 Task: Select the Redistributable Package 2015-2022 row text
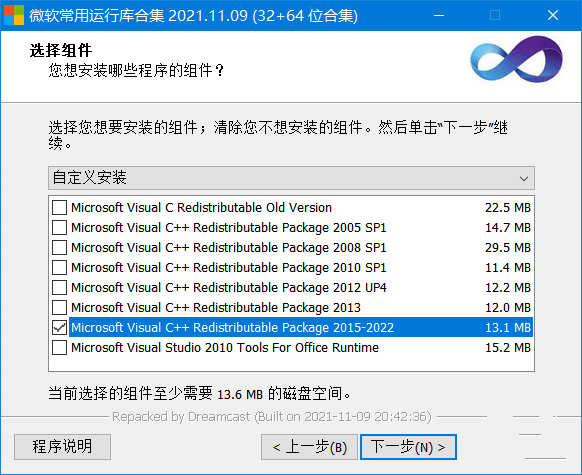[232, 328]
